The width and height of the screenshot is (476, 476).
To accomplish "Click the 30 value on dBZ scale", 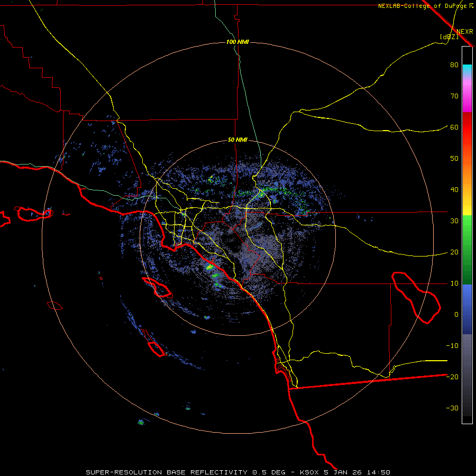I will (454, 221).
